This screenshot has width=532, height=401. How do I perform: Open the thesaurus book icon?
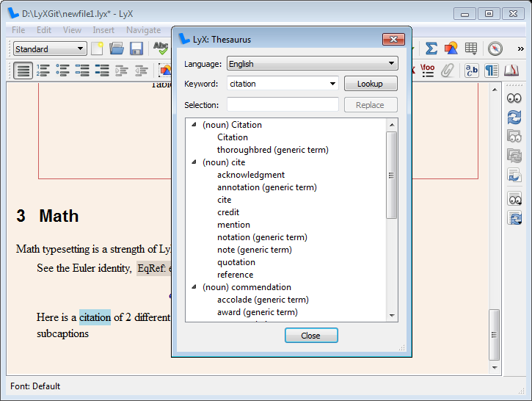[x=511, y=71]
